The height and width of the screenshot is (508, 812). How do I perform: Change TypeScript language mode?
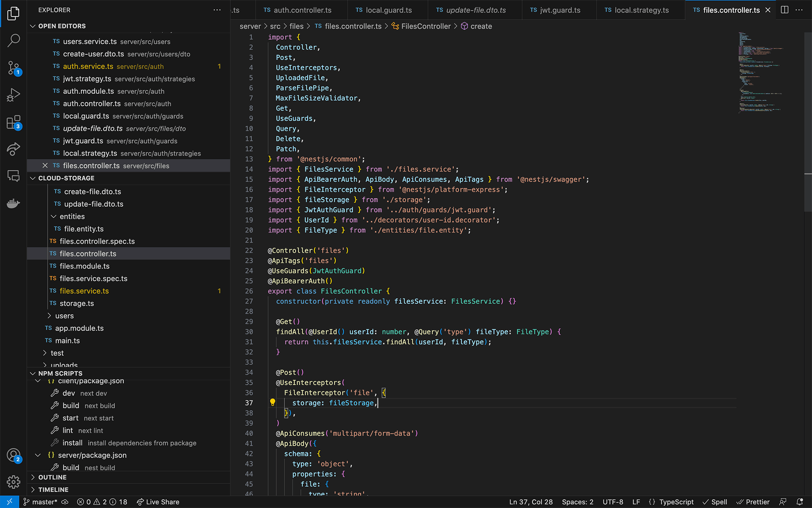tap(676, 502)
